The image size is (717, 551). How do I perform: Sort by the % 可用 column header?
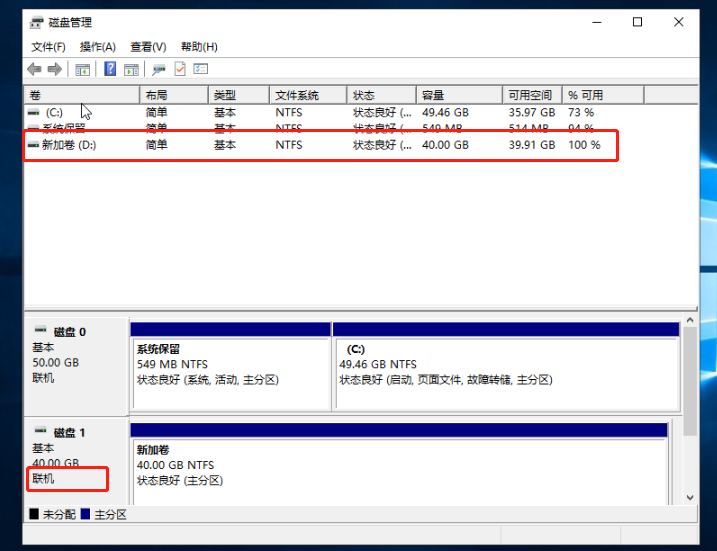603,95
